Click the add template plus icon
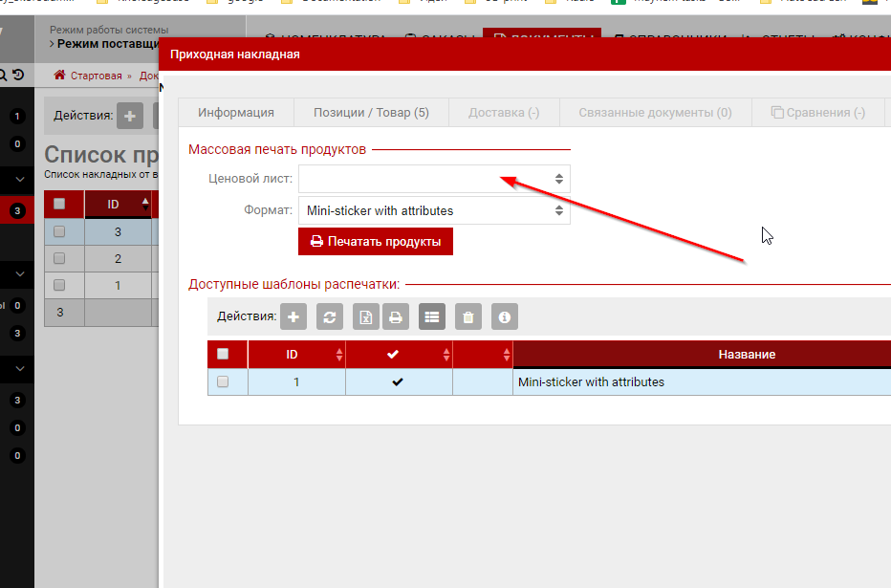This screenshot has height=588, width=891. pos(293,316)
